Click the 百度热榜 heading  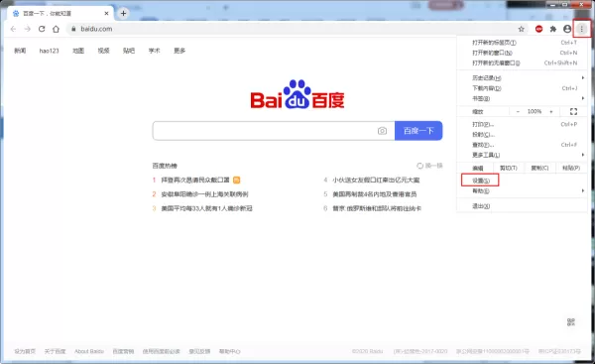pos(165,166)
